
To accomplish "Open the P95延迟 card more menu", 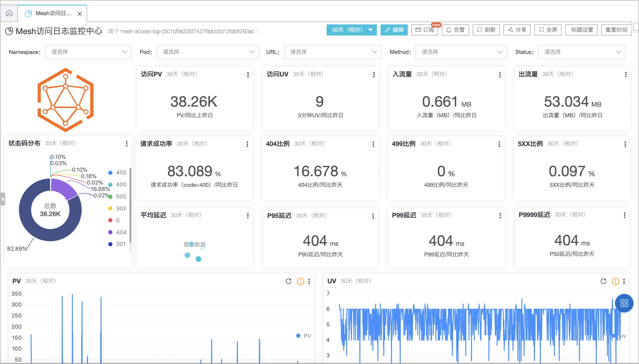I will pyautogui.click(x=373, y=216).
